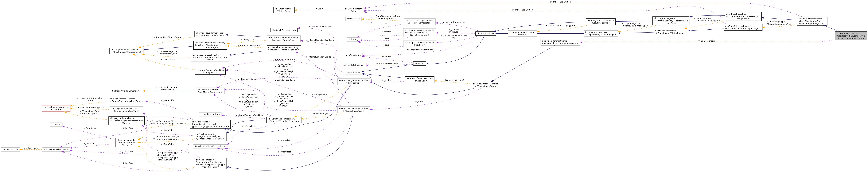Open itk::Offset< VOffsetDimension > node
Screen dimensions: 868x172
pos(210,146)
